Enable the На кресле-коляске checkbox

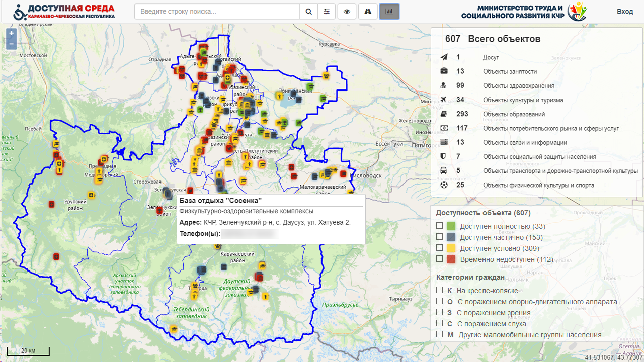click(439, 290)
